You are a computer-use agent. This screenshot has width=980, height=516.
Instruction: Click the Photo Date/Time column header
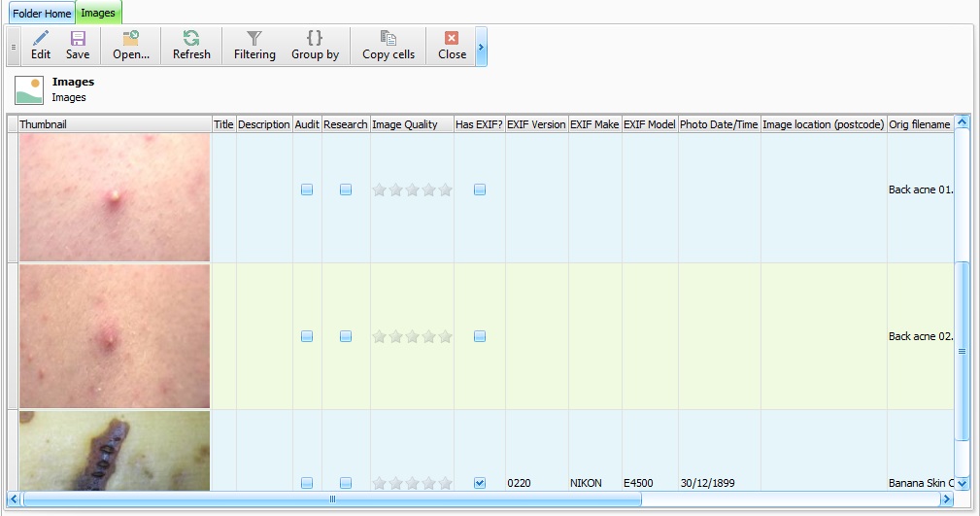pos(719,124)
